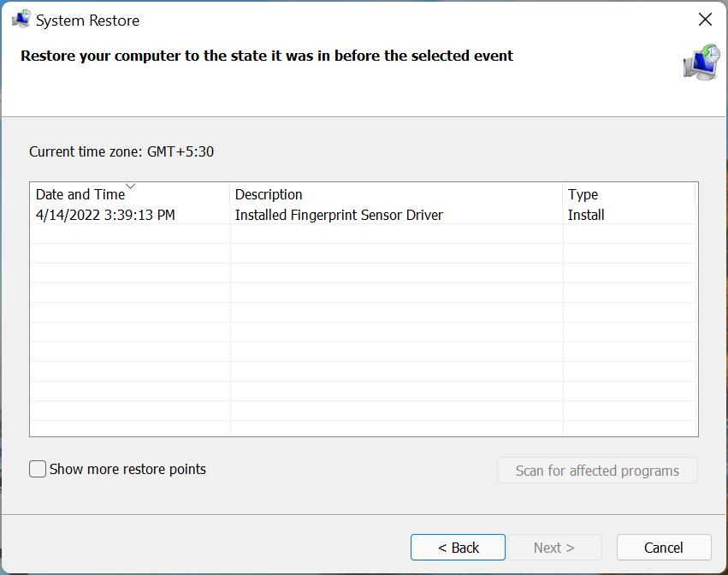The width and height of the screenshot is (728, 575).
Task: Click the large System Restore computer icon
Action: [701, 62]
